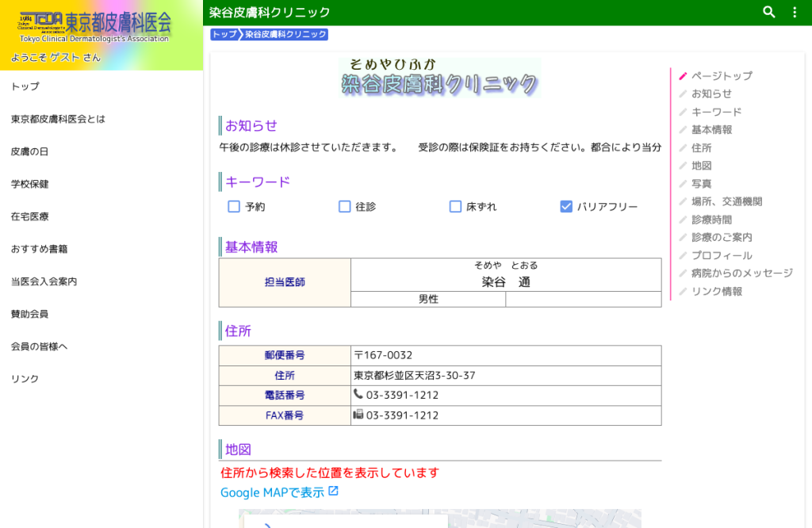812x528 pixels.
Task: Click the external link icon after Google MAPで表示
Action: click(x=334, y=492)
